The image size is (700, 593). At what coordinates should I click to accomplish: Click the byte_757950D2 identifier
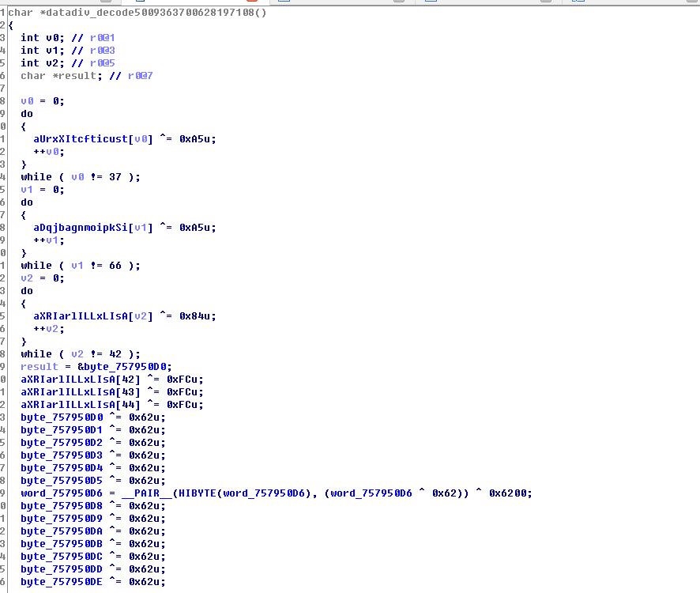coord(62,443)
